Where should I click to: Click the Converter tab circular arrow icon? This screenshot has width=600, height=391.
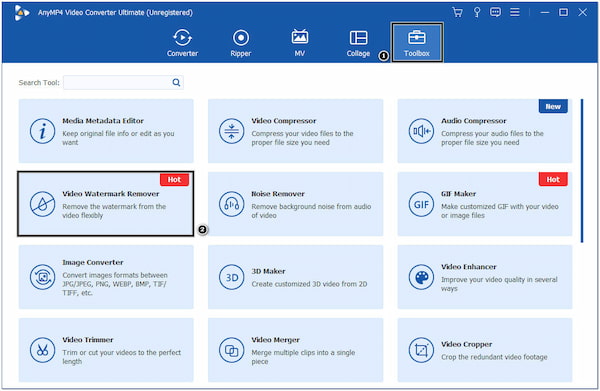coord(182,37)
